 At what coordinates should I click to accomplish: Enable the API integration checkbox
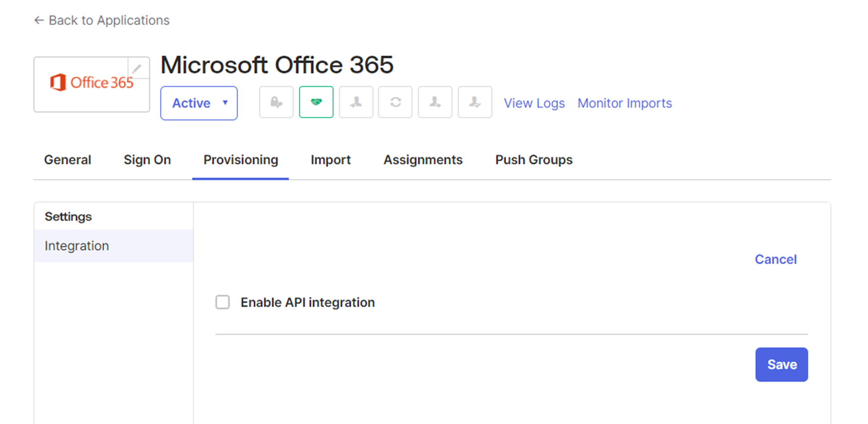223,302
